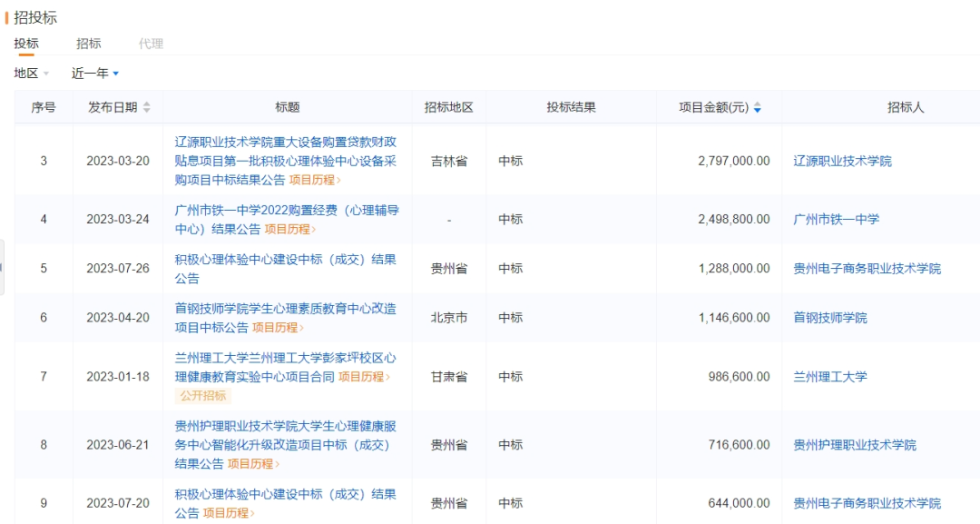The image size is (980, 524).
Task: Open 积极心理体验中心建设 announcement dated 2023-07-26
Action: [285, 269]
